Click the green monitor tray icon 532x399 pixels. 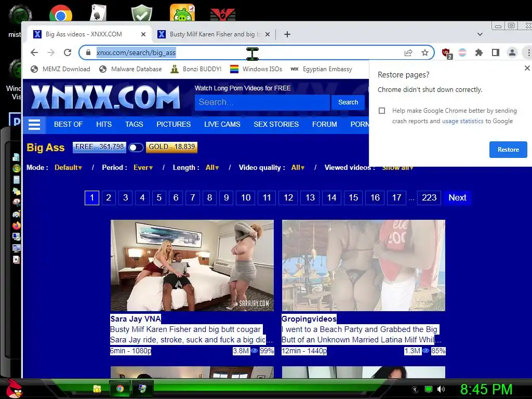point(429,389)
